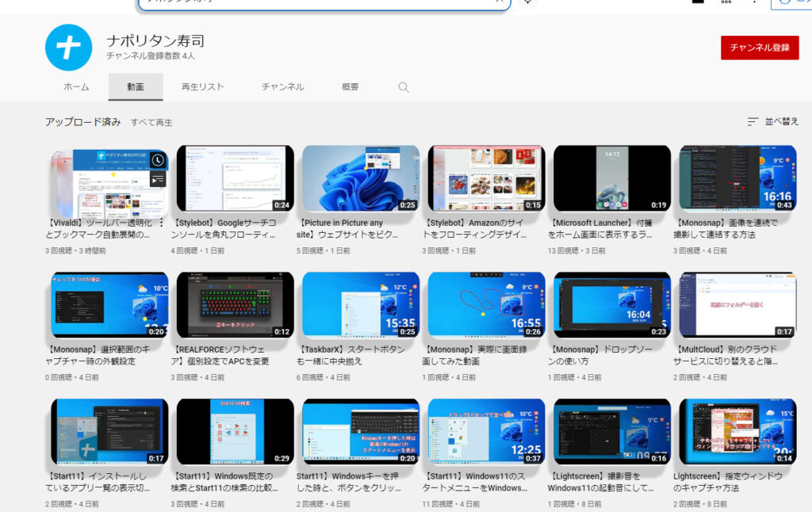Open the Monosnap 0:23 drop zone thumbnail
The height and width of the screenshot is (512, 812).
[x=612, y=305]
